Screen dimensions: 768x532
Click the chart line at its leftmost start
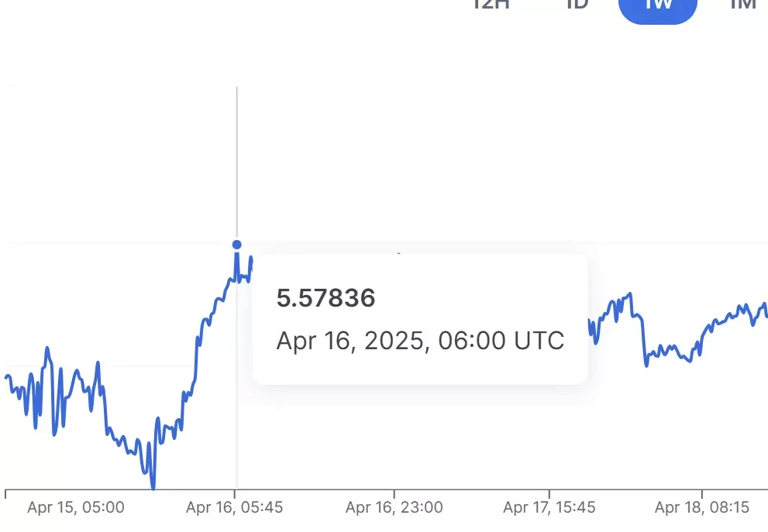tap(7, 377)
